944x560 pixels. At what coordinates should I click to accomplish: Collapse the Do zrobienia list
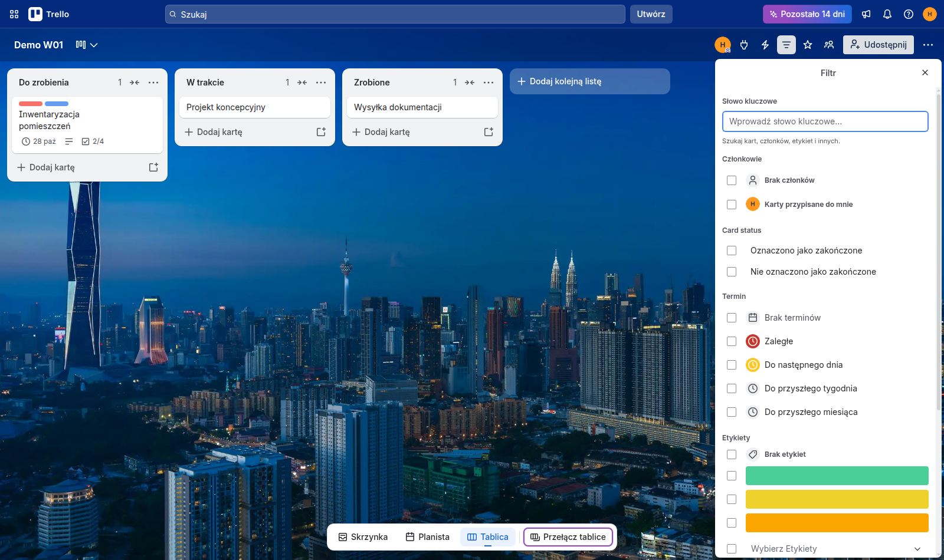pyautogui.click(x=135, y=83)
